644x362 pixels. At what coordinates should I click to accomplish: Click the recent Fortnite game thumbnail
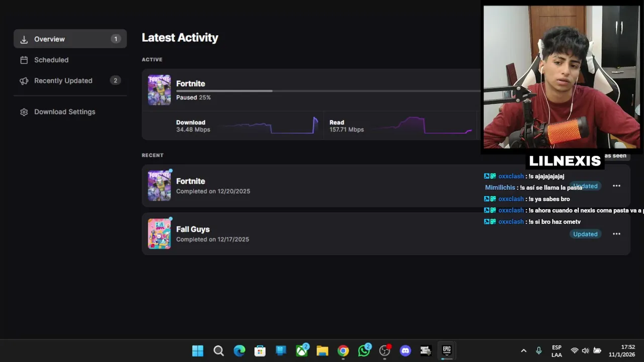pos(159,186)
